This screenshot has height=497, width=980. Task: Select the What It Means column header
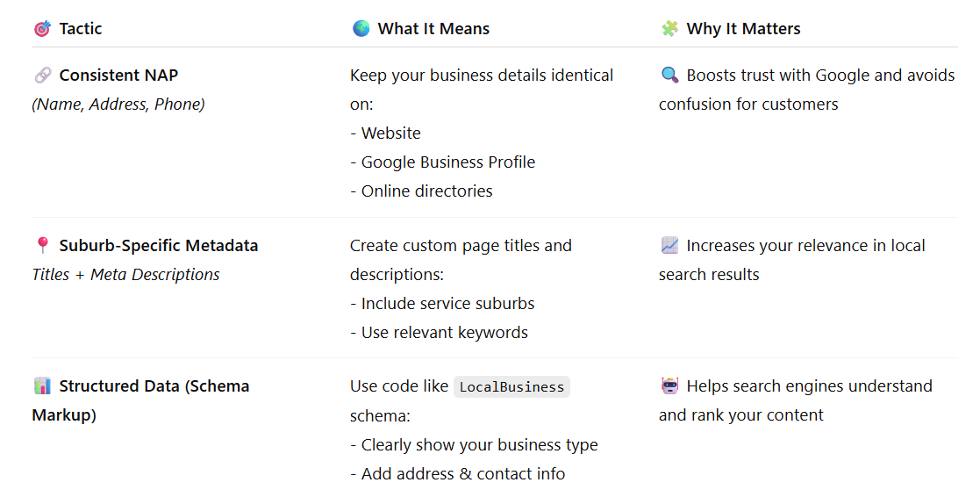433,29
